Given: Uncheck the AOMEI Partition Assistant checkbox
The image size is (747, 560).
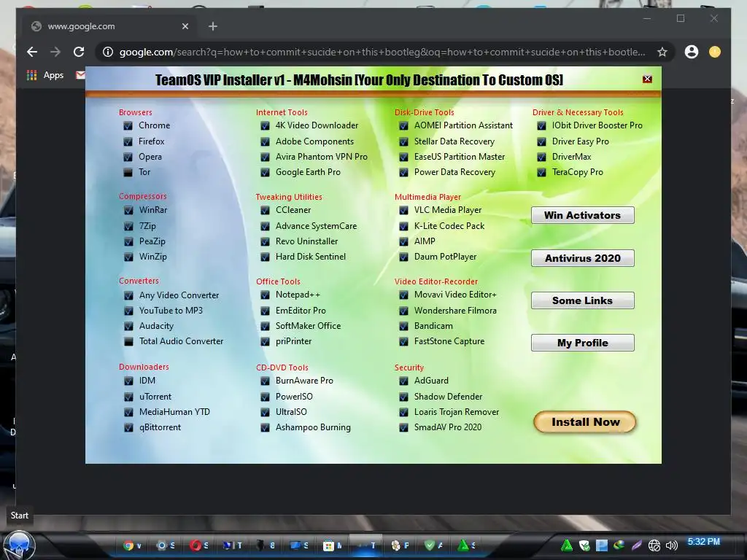Looking at the screenshot, I should (x=403, y=125).
